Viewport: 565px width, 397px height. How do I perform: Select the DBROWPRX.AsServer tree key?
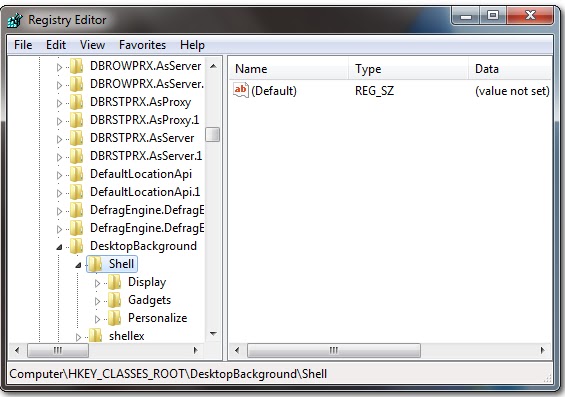pyautogui.click(x=146, y=66)
